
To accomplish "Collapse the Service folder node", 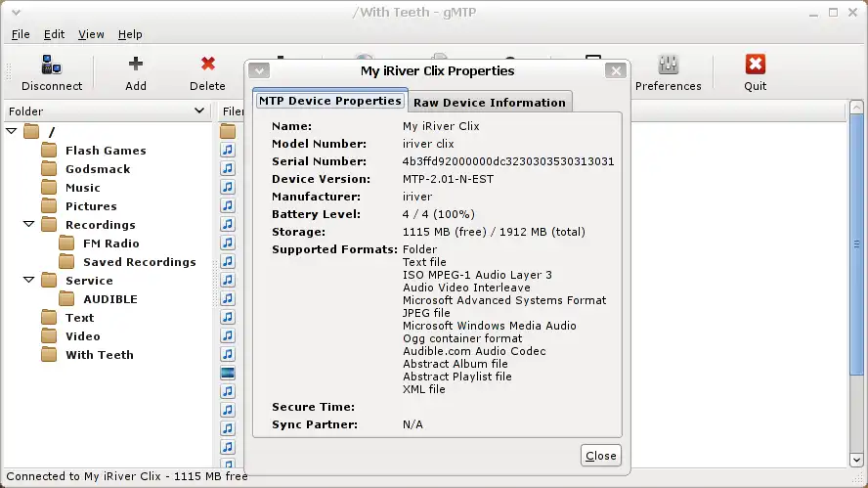I will (x=28, y=281).
